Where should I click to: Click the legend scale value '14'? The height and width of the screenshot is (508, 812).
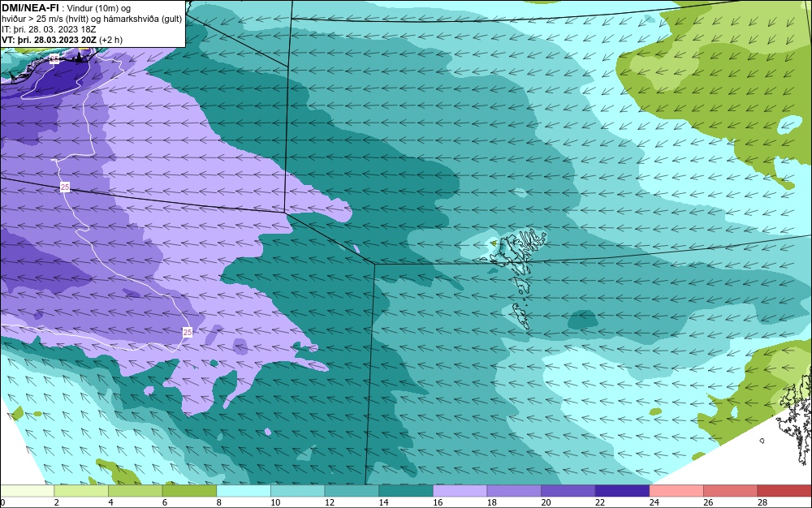click(x=383, y=502)
